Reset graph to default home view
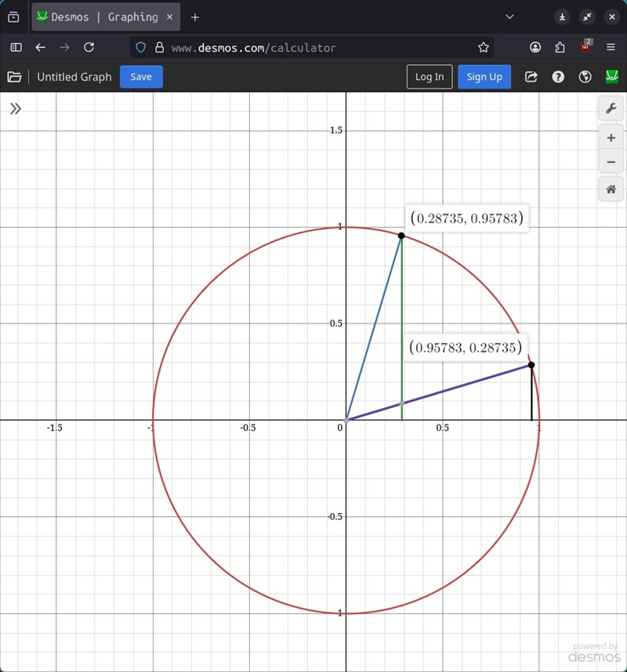The width and height of the screenshot is (627, 672). click(611, 190)
